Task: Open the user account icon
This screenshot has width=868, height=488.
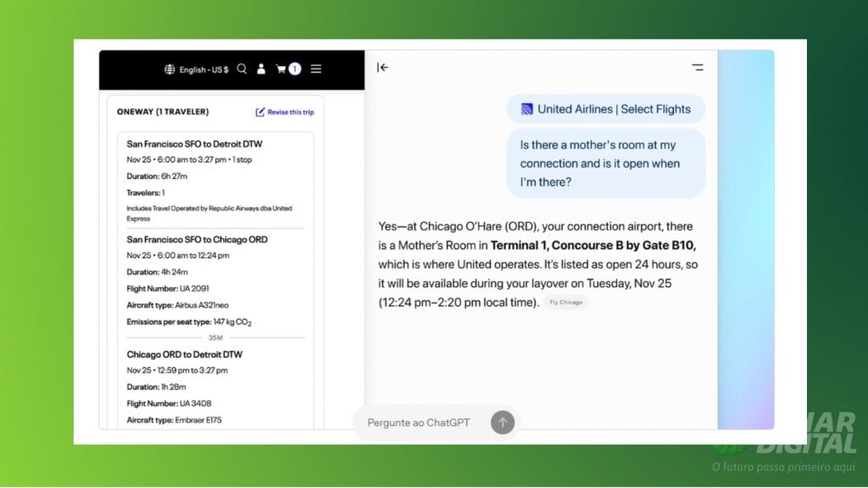Action: (261, 69)
